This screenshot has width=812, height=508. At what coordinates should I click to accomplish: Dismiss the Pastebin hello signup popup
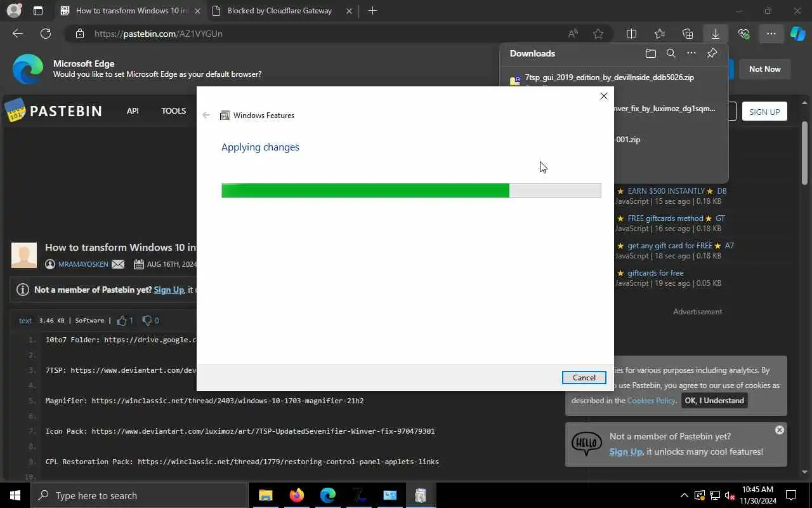click(x=780, y=430)
